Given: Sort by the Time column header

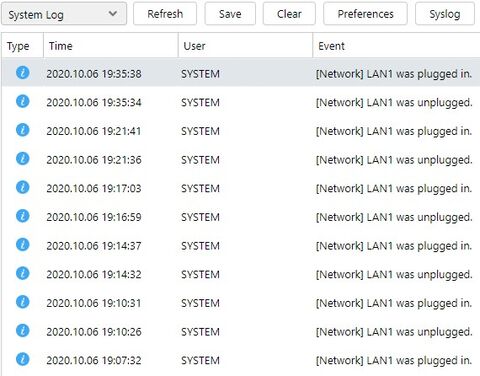Looking at the screenshot, I should pos(111,46).
